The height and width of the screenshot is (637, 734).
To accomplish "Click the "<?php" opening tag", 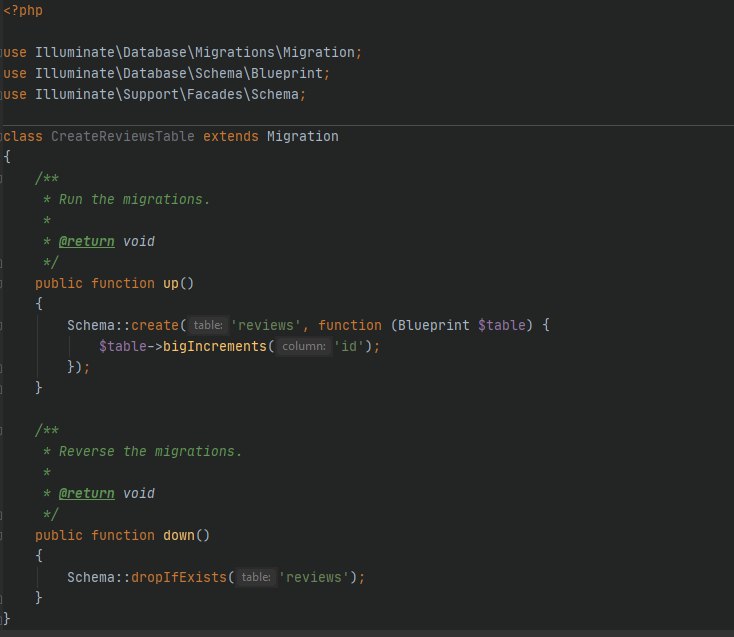I will [23, 10].
